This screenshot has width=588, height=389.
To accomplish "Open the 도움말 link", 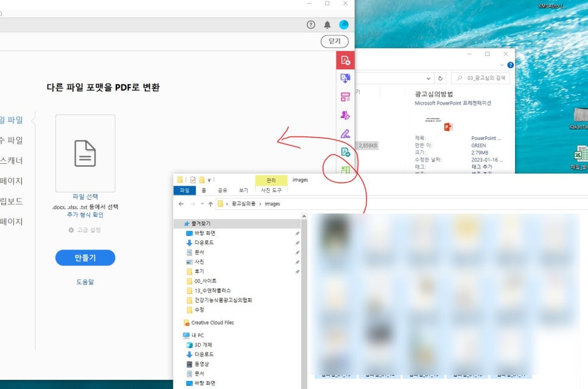I will (x=85, y=282).
